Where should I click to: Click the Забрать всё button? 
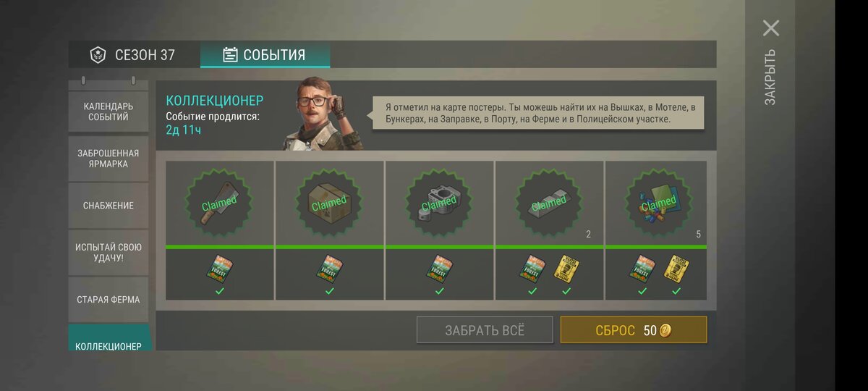point(485,329)
